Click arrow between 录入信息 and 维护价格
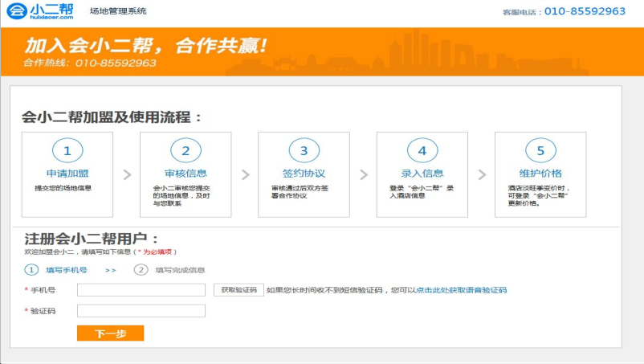Viewport: 644px width, 364px height. pos(482,174)
